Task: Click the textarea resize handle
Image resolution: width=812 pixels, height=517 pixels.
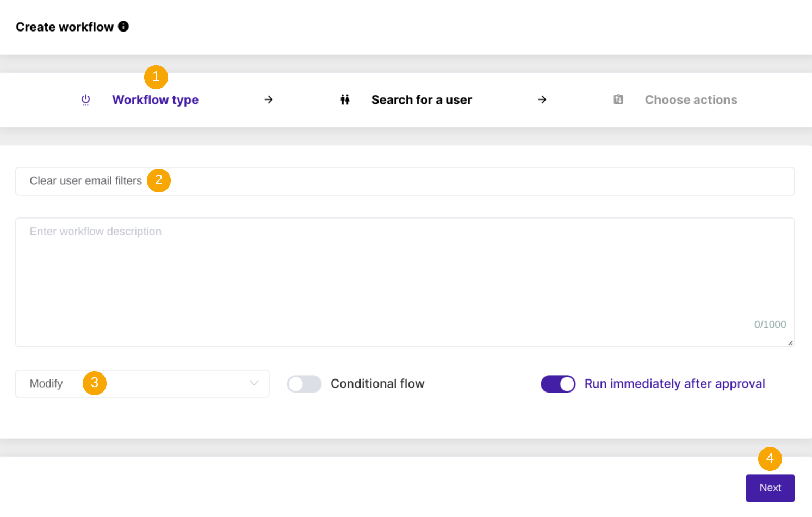Action: click(790, 342)
